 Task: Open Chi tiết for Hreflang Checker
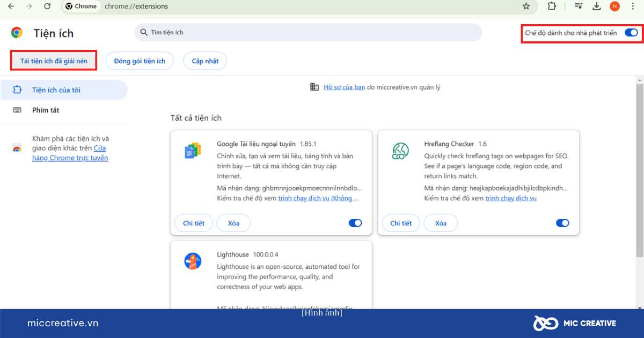click(x=401, y=223)
